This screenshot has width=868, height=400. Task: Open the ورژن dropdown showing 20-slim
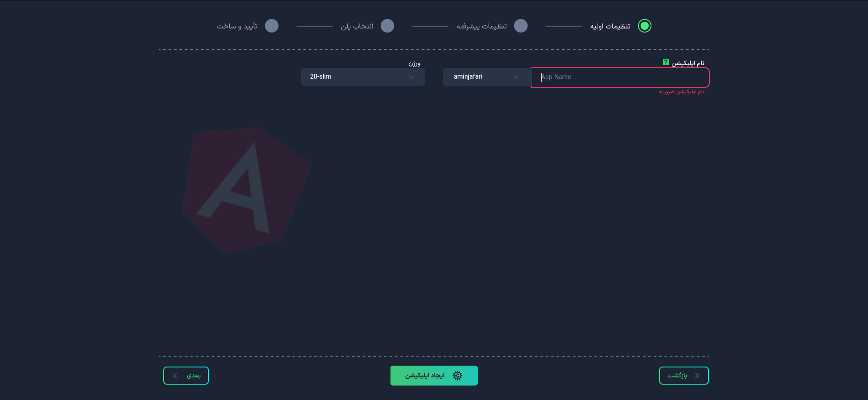coord(363,77)
